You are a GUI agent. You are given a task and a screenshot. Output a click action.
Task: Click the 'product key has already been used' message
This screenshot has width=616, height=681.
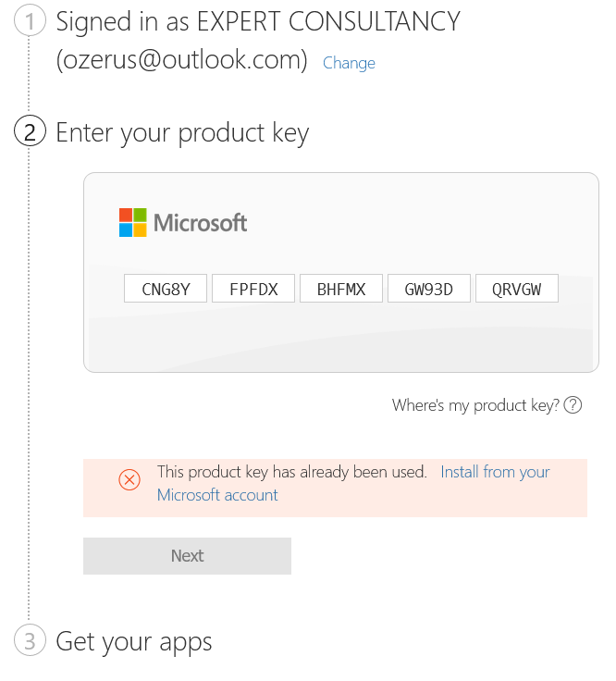click(x=291, y=472)
